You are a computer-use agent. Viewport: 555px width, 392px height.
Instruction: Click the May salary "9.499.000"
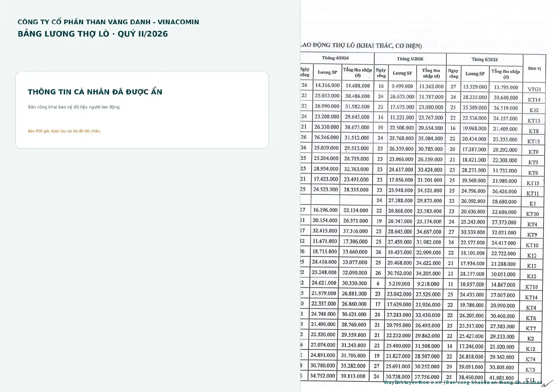click(x=402, y=86)
